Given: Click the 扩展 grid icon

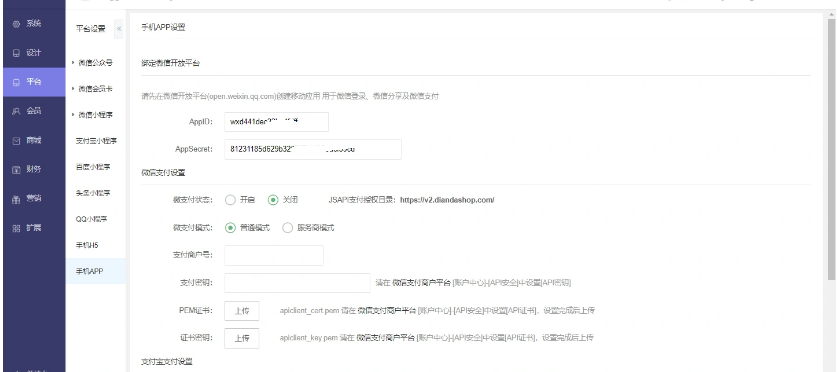Looking at the screenshot, I should (x=16, y=228).
